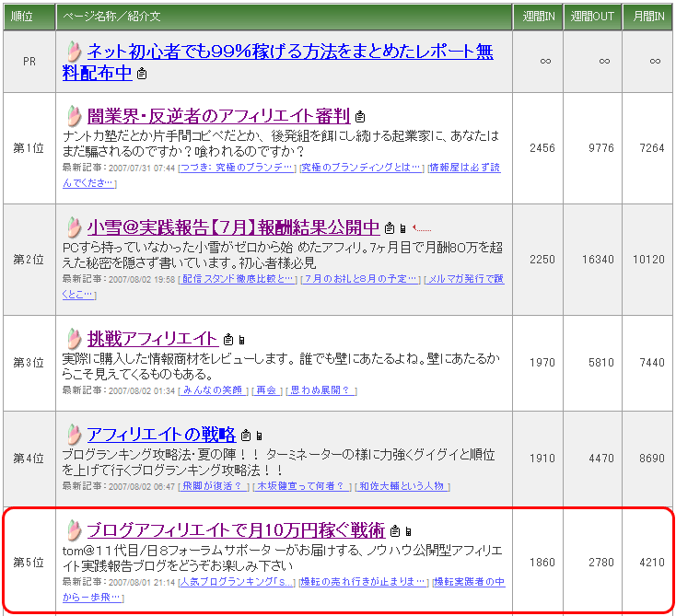Open the article link 爆転の売れ行きが止まりま…

[x=363, y=582]
